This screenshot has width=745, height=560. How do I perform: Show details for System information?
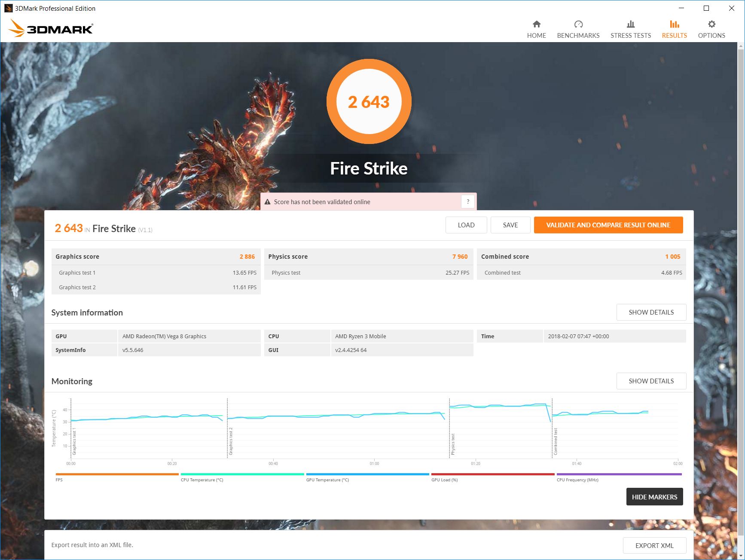tap(651, 312)
